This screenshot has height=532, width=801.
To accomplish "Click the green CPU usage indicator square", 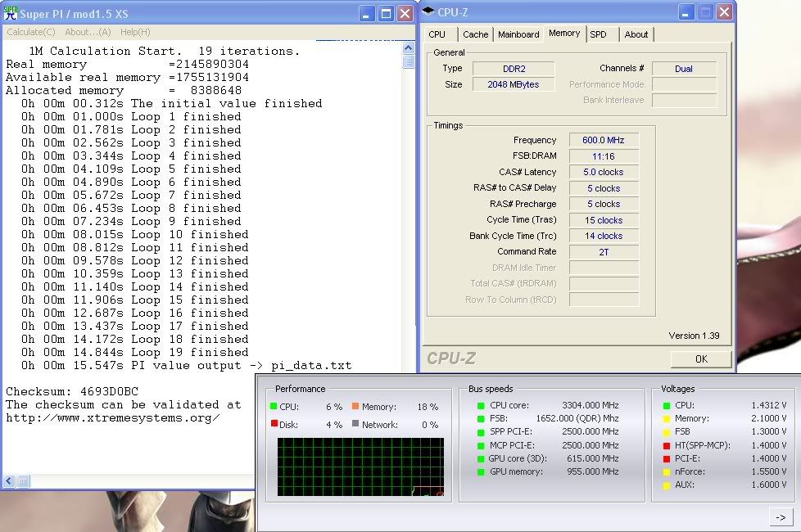I will click(x=274, y=407).
